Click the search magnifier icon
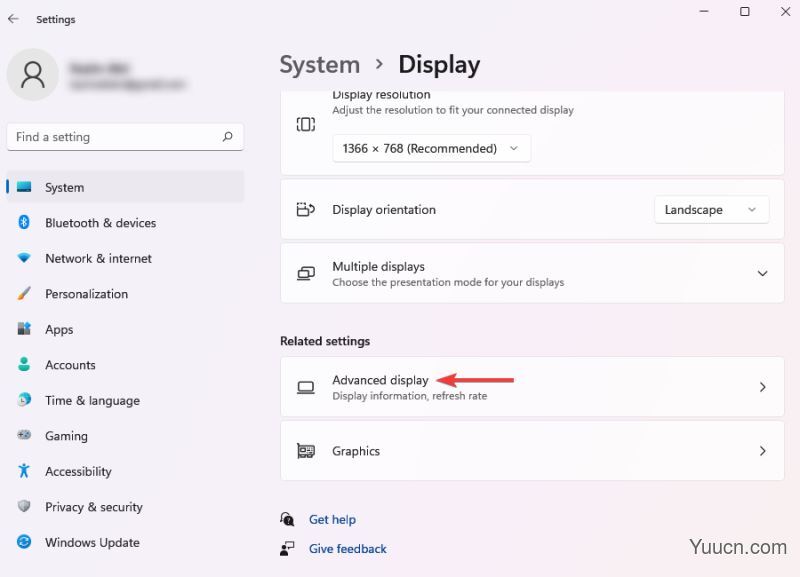Image resolution: width=800 pixels, height=577 pixels. tap(228, 136)
